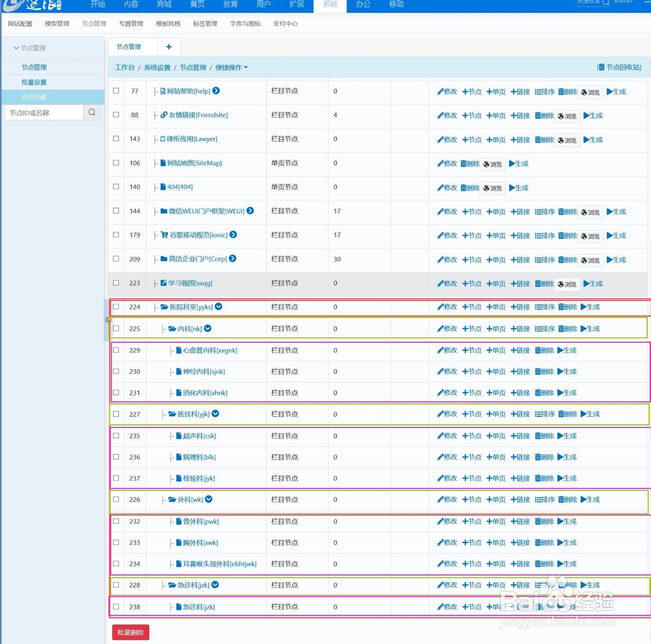Open 便捷操作 breadcrumb dropdown
This screenshot has width=651, height=644.
coord(231,67)
